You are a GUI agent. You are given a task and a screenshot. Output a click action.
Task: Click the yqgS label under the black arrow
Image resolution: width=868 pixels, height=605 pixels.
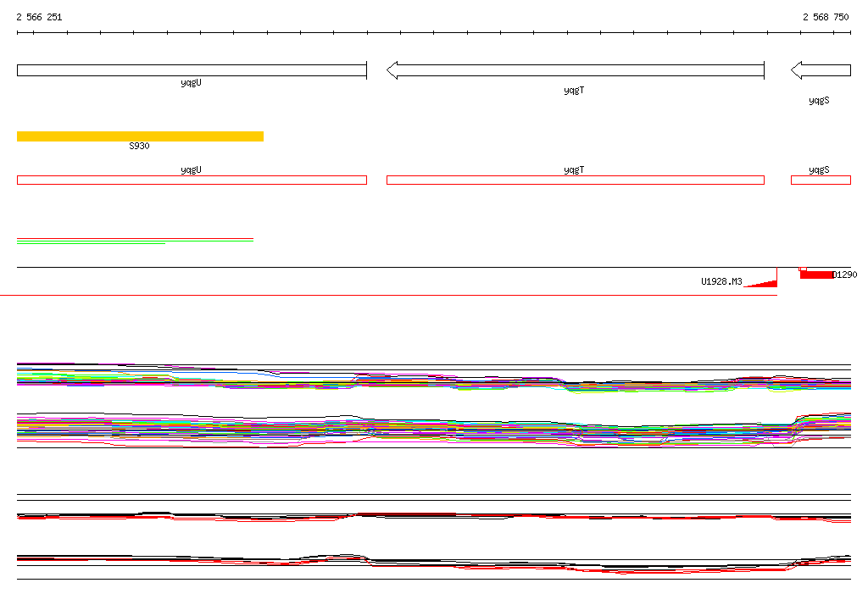[819, 100]
